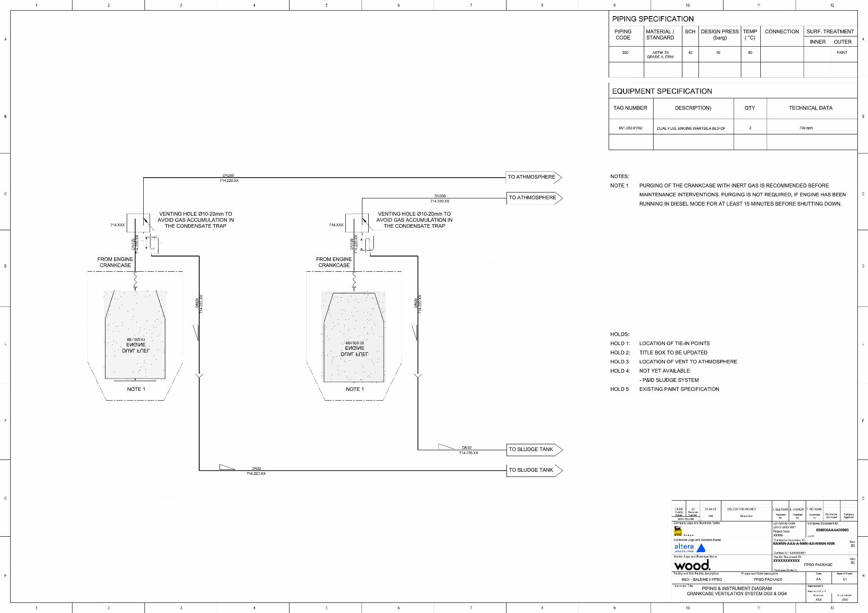The height and width of the screenshot is (613, 868).
Task: Click drain funnel symbol on engine 651.002.01 DN20 line
Action: click(x=199, y=376)
